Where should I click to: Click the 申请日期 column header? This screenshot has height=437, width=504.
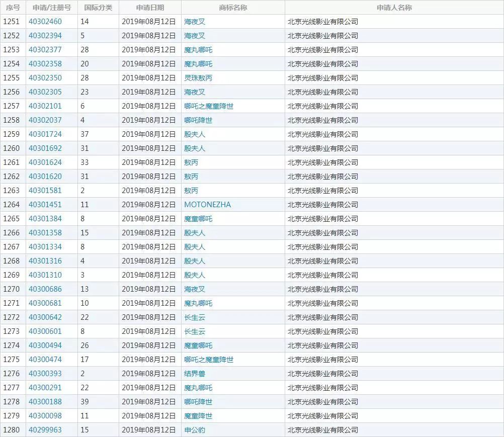click(150, 8)
